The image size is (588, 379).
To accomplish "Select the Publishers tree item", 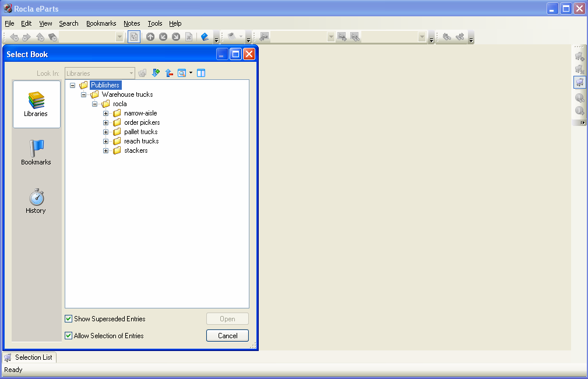I will point(105,85).
